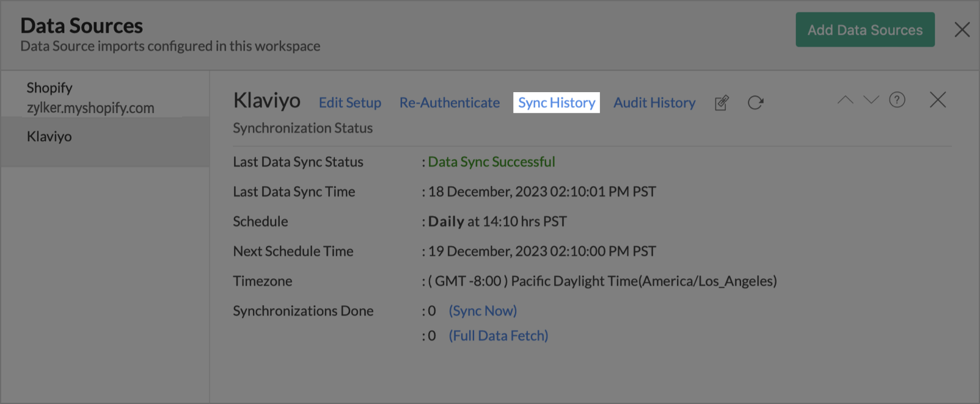The width and height of the screenshot is (980, 404).
Task: Click the Re-Authenticate link
Action: (450, 103)
